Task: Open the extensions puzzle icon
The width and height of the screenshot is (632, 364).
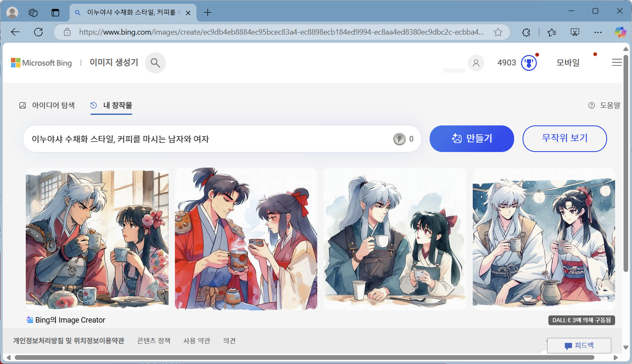Action: pos(526,32)
